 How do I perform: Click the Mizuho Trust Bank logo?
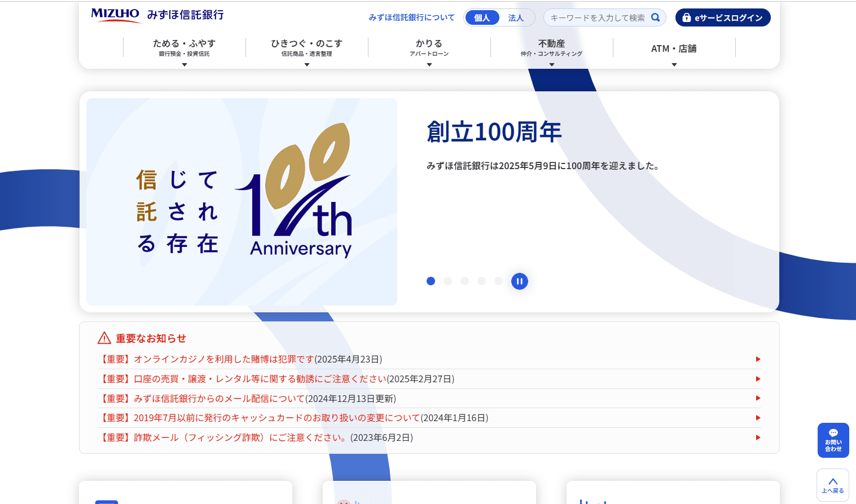pyautogui.click(x=157, y=15)
